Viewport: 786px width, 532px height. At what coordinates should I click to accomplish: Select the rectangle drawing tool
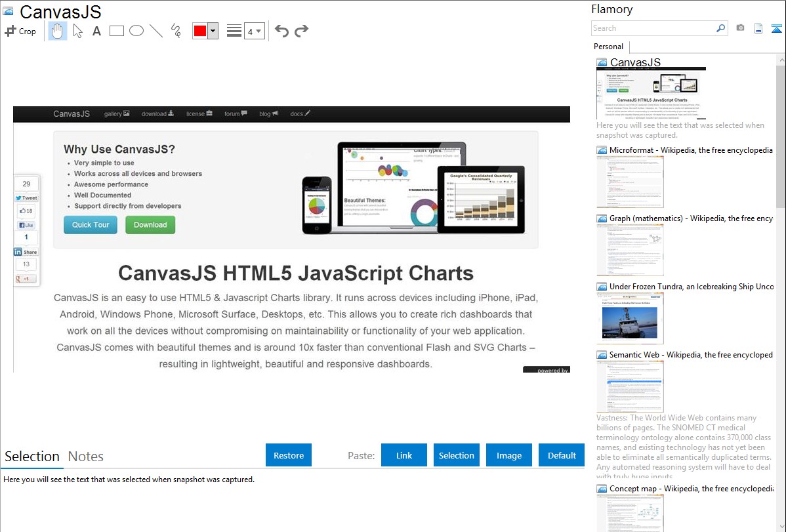(116, 31)
